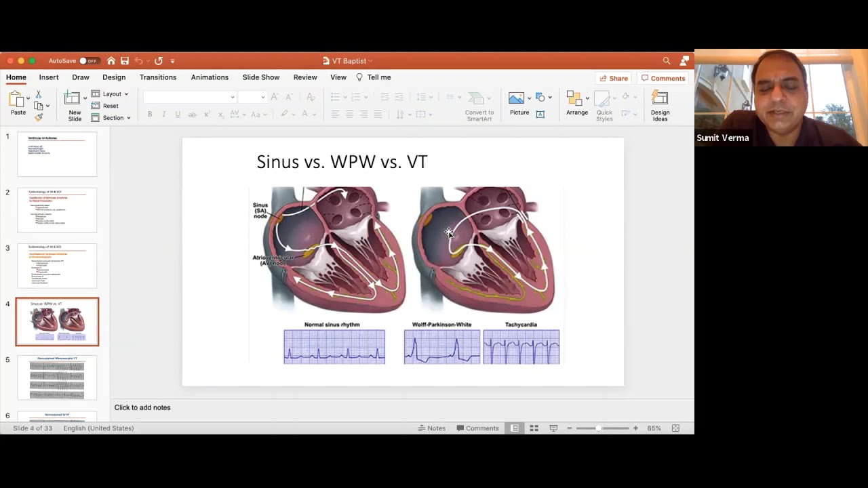
Task: Toggle Bold formatting
Action: pyautogui.click(x=150, y=114)
